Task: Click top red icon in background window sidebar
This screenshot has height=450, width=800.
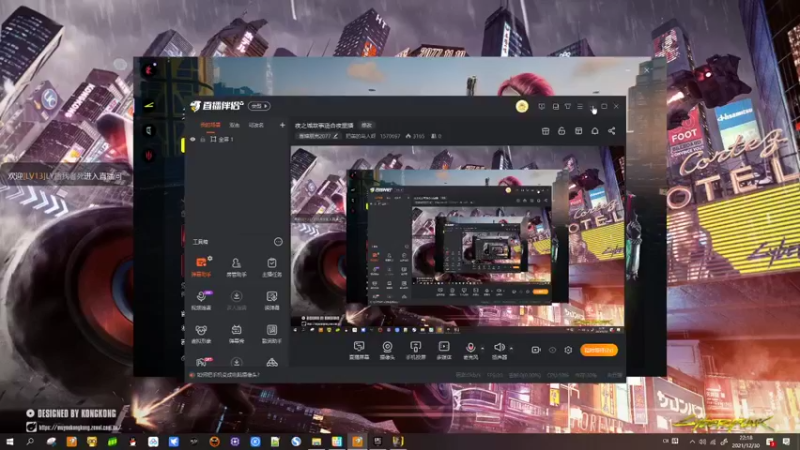Action: coord(148,69)
